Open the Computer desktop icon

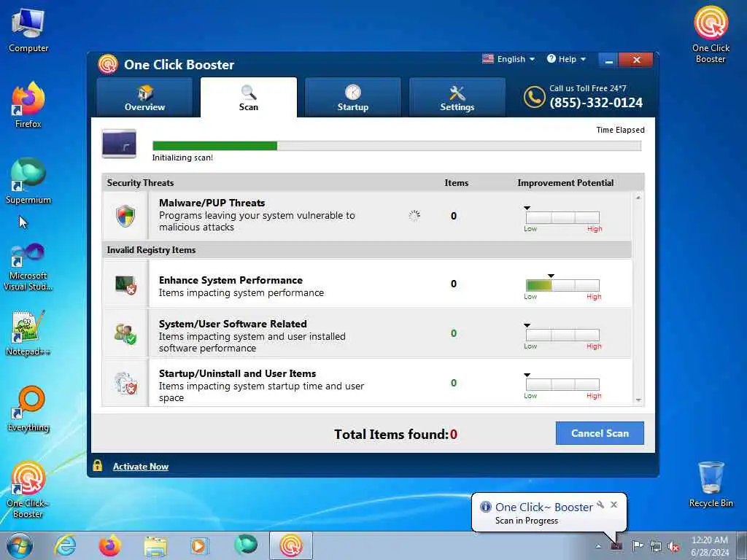(28, 31)
